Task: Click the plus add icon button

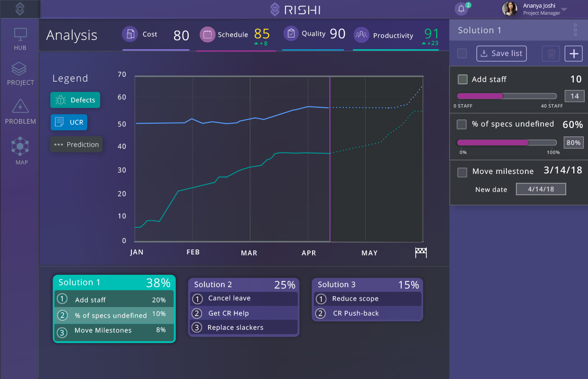Action: (x=573, y=54)
